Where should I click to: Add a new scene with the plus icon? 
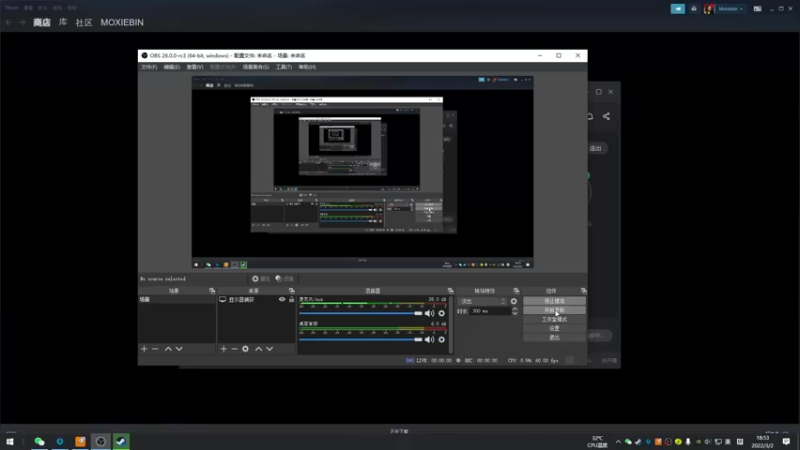[x=144, y=349]
